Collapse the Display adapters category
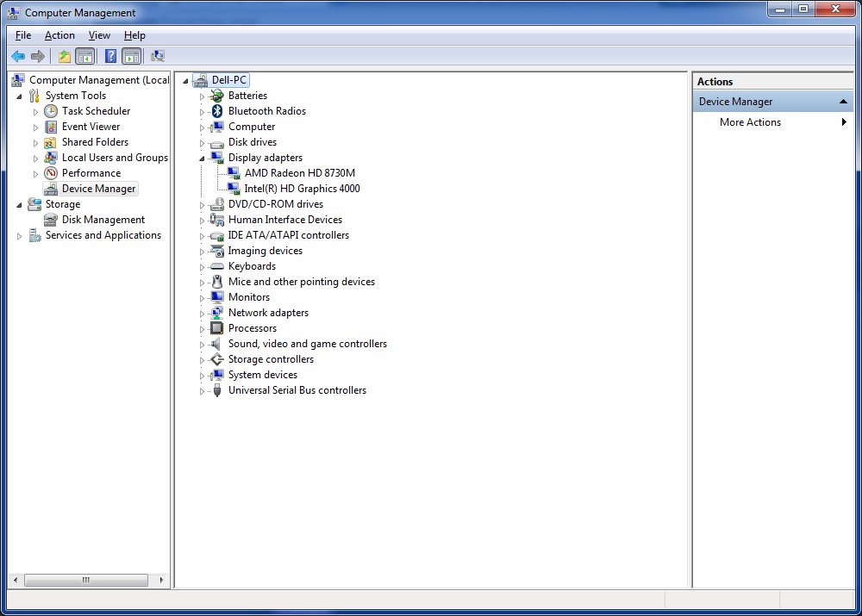This screenshot has height=616, width=862. (202, 159)
